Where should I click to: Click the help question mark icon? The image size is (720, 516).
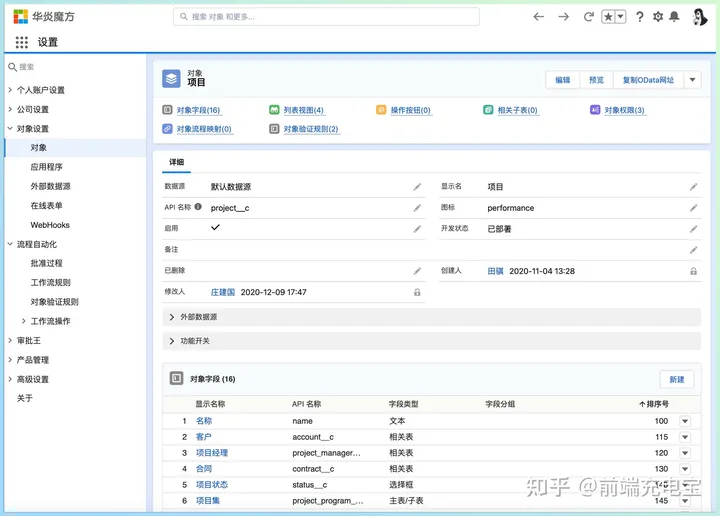(x=640, y=17)
